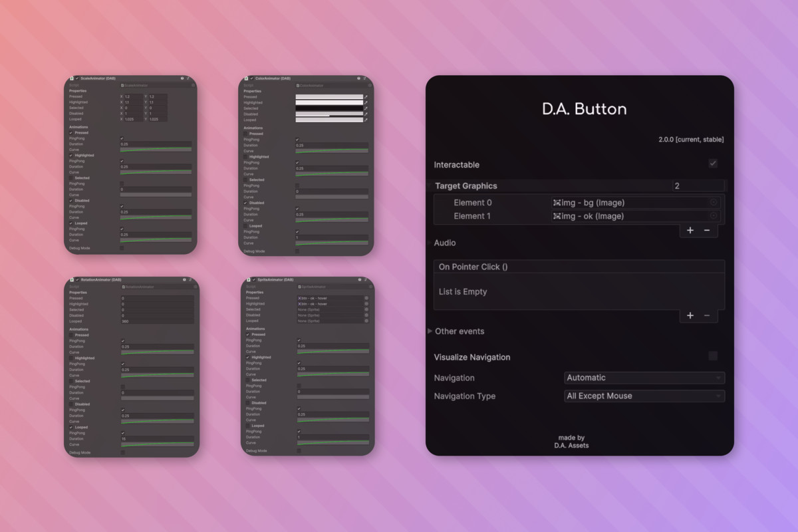This screenshot has height=532, width=798.
Task: Open the Navigation dropdown showing Automatic
Action: click(x=644, y=377)
